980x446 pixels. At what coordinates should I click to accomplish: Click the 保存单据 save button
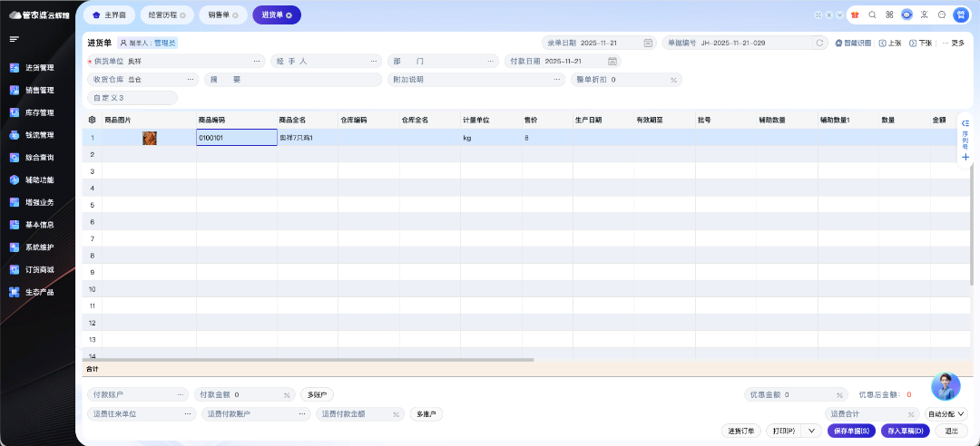[x=851, y=431]
